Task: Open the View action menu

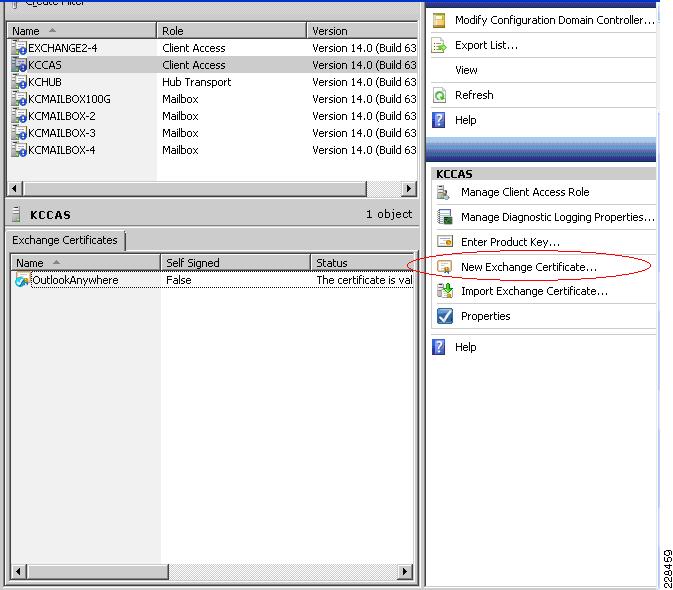Action: coord(466,70)
